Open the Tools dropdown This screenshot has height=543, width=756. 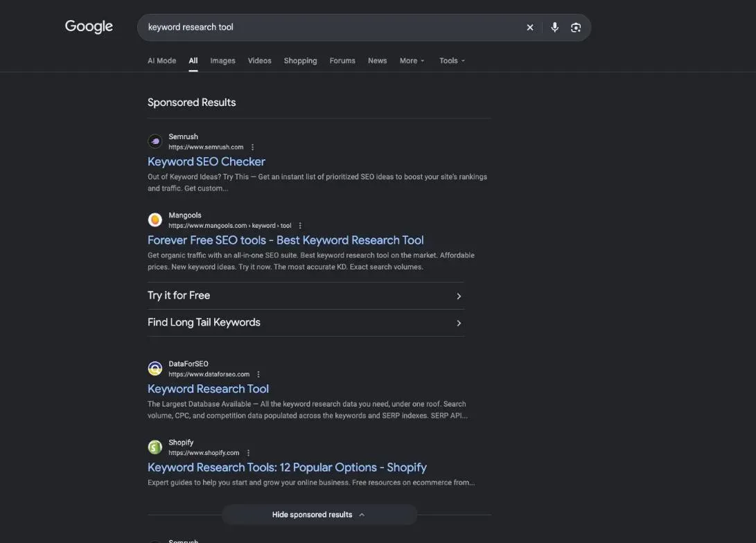(452, 61)
